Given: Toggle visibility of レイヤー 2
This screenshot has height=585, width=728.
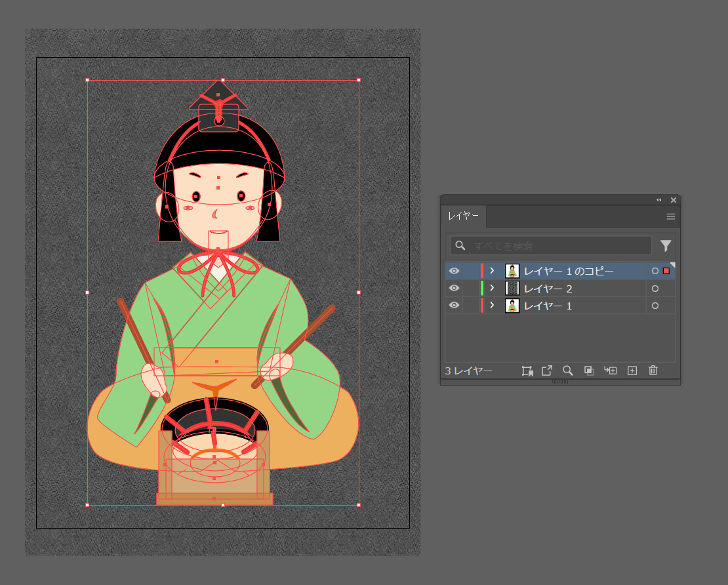Looking at the screenshot, I should 454,288.
